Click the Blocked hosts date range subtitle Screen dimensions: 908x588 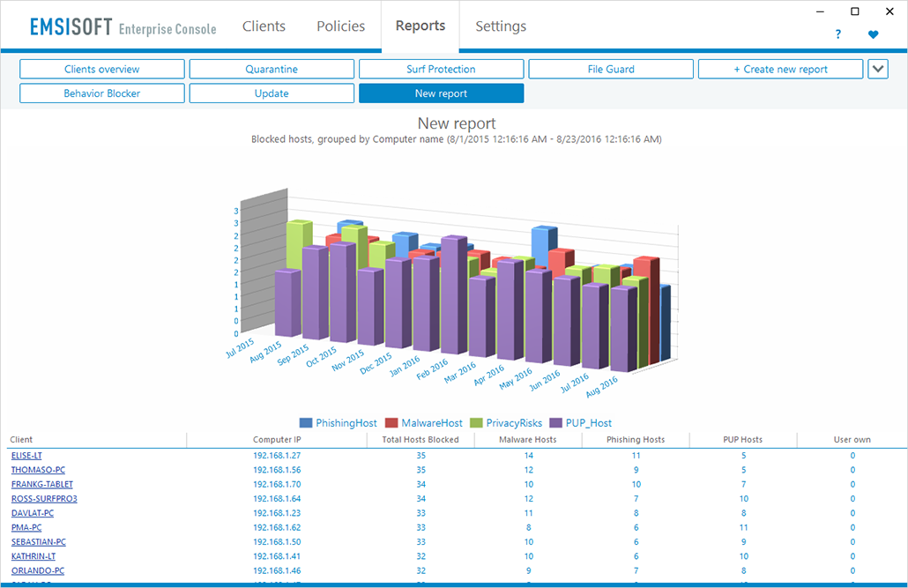pos(457,139)
